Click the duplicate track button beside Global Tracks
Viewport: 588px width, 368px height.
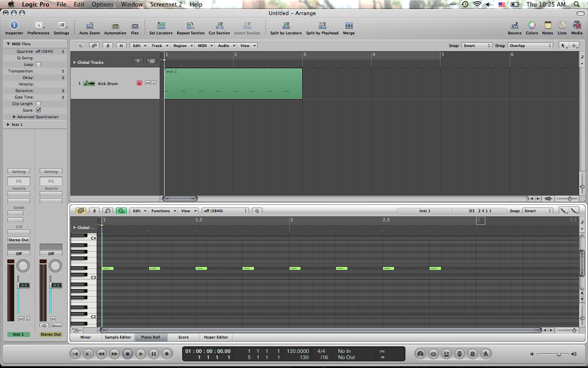coord(151,61)
